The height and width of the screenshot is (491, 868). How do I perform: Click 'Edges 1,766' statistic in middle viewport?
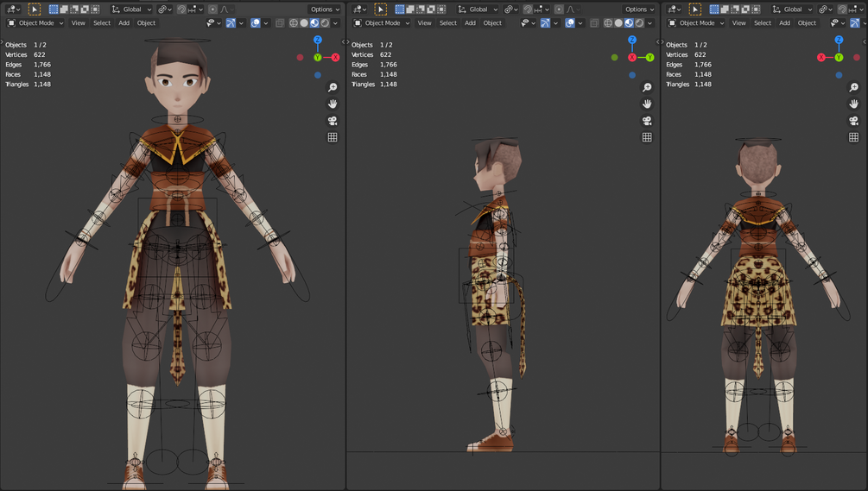(x=374, y=65)
